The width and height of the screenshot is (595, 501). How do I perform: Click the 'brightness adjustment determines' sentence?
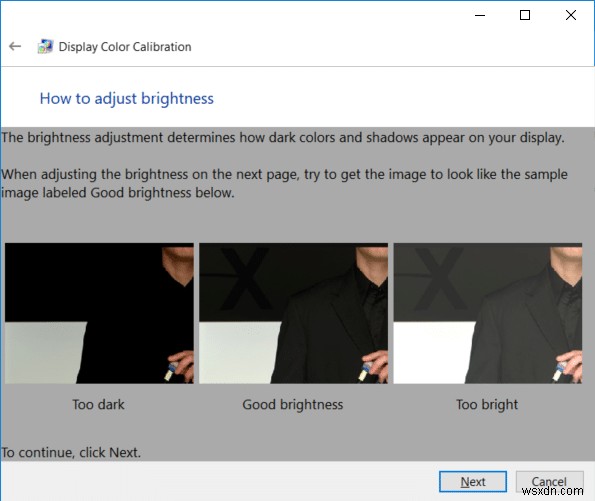point(283,137)
